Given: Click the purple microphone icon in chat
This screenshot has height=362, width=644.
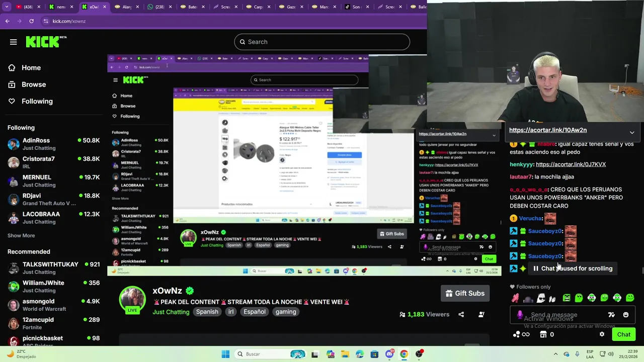Looking at the screenshot, I should tap(520, 315).
